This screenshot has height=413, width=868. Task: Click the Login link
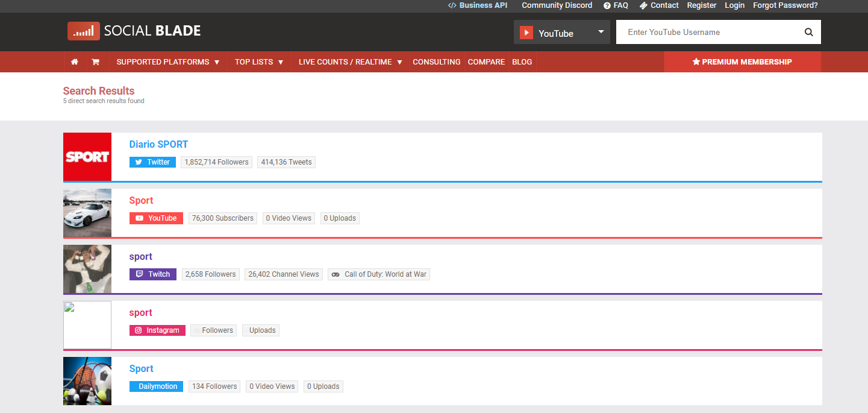735,5
